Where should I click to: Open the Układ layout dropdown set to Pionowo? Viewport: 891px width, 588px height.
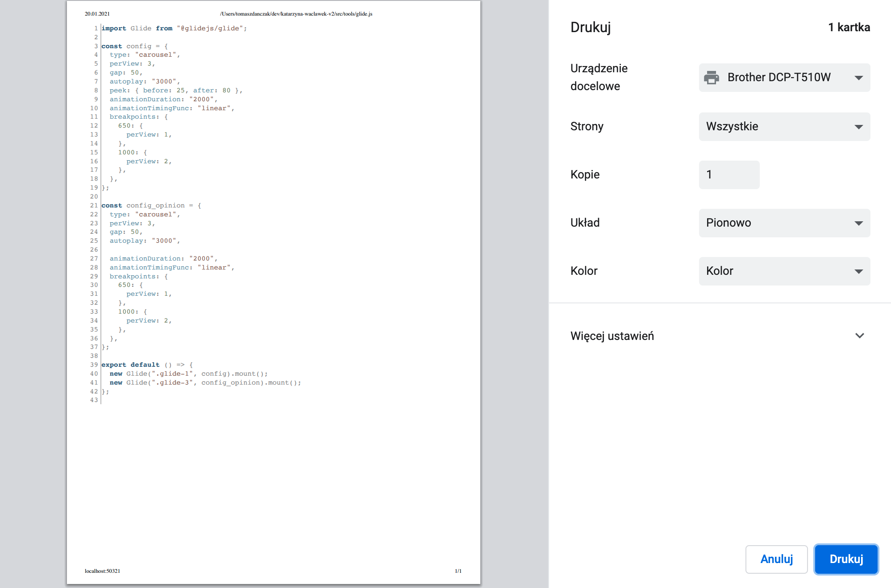784,223
